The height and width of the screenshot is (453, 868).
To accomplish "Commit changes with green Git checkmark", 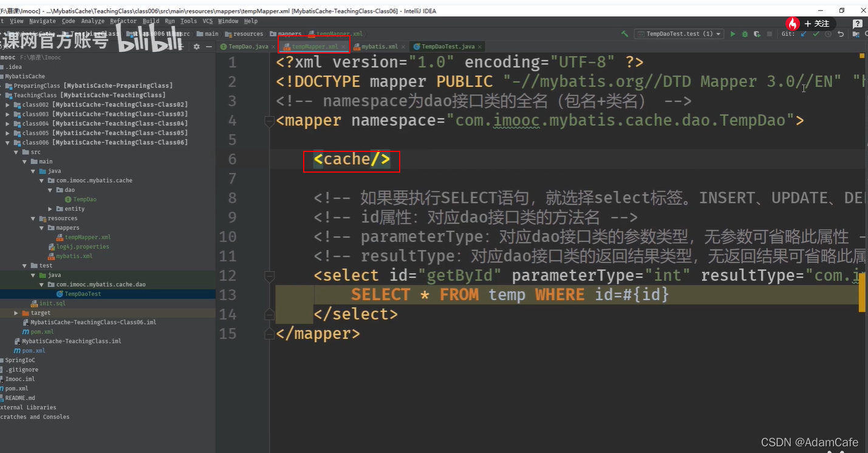I will click(x=816, y=34).
